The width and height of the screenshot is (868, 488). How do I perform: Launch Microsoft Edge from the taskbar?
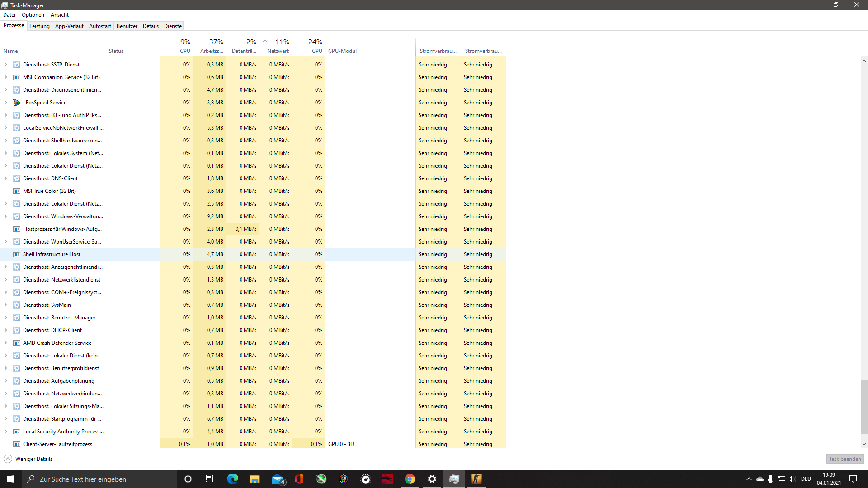(232, 479)
